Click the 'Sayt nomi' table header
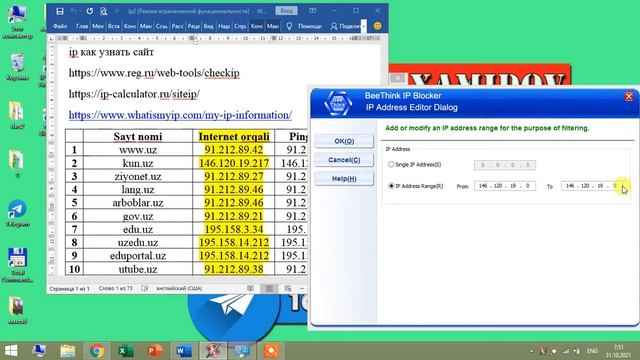 tap(138, 136)
